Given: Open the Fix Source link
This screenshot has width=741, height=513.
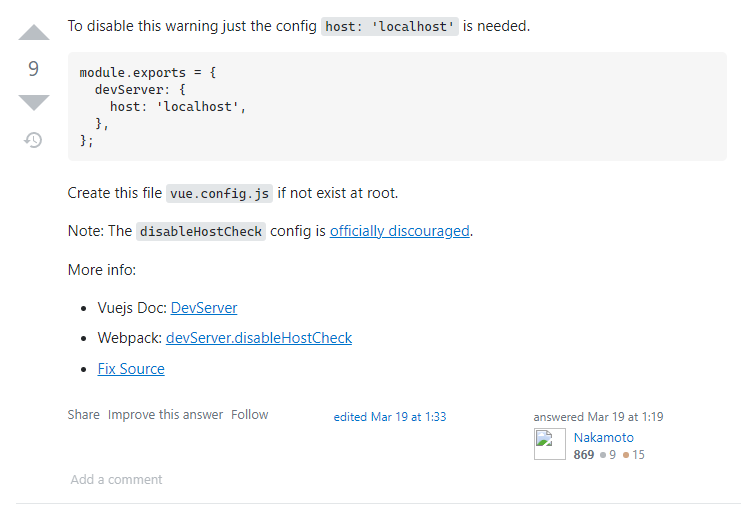Looking at the screenshot, I should (131, 369).
